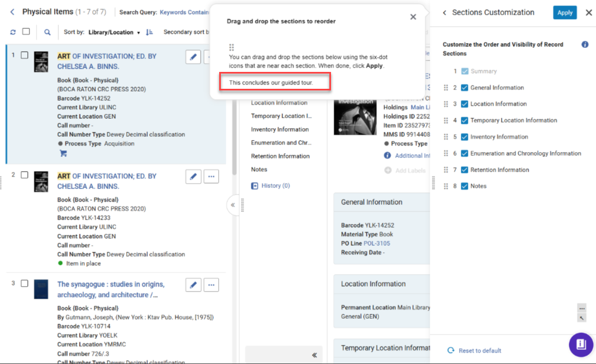Viewport: 596px width, 364px height.
Task: Jump to Location Information section
Action: click(279, 102)
